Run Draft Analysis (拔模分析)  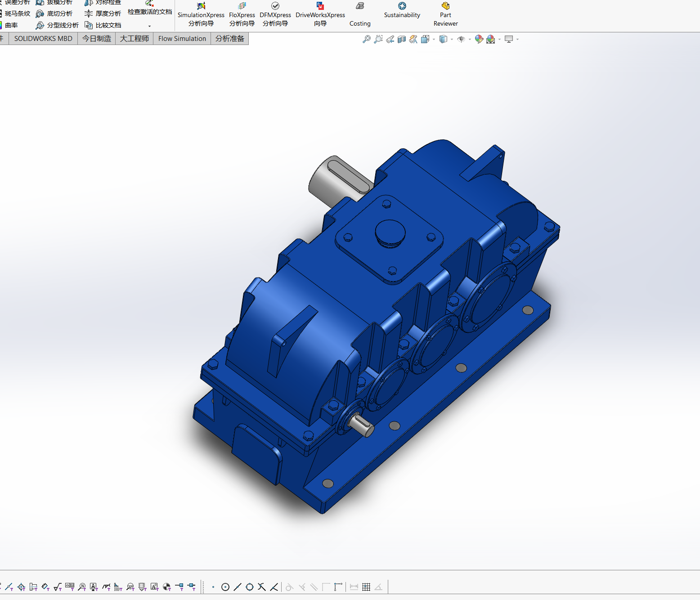coord(54,3)
